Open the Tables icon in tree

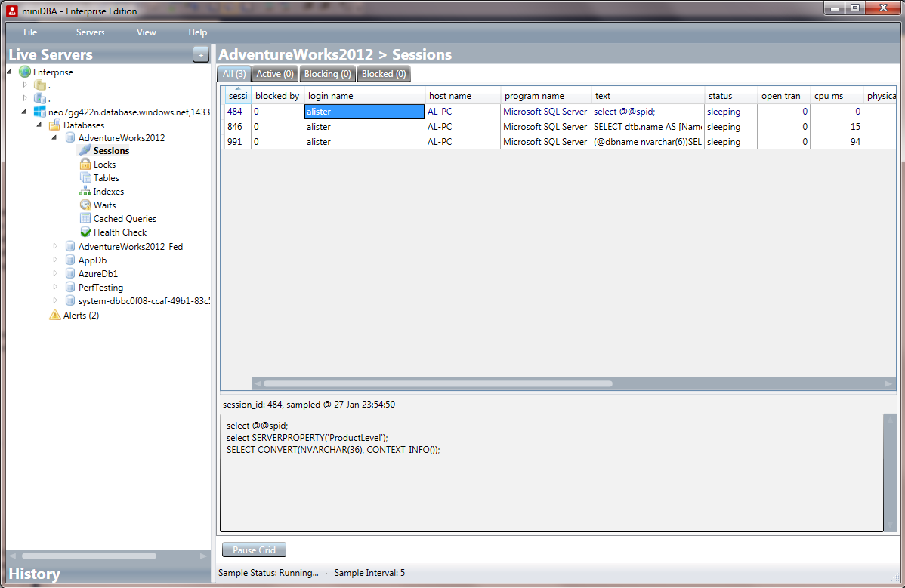(85, 178)
